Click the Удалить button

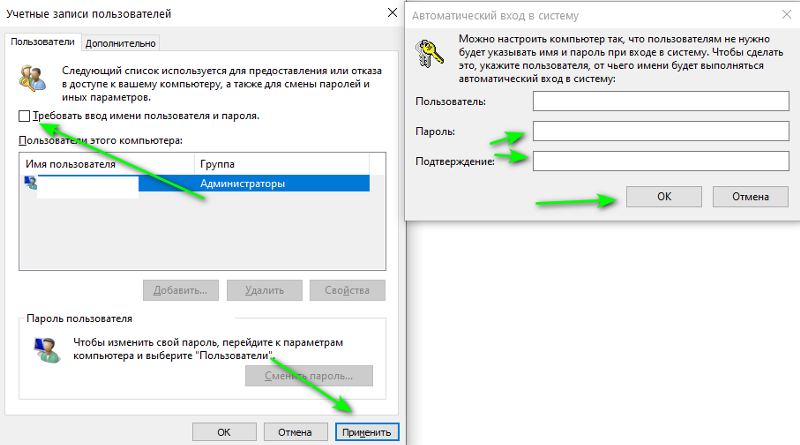point(264,290)
